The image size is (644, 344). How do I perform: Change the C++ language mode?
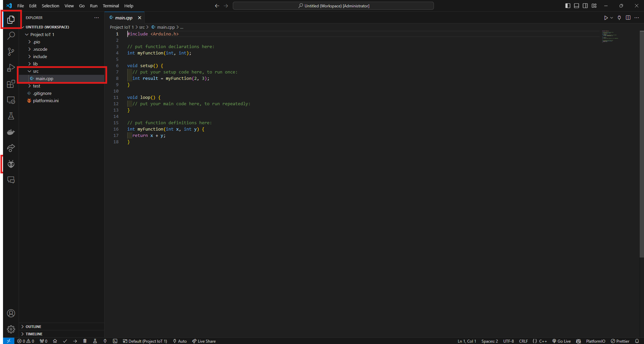543,341
